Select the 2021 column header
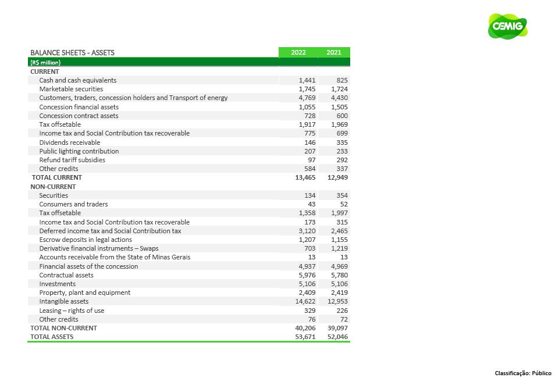The image size is (555, 392). 333,52
